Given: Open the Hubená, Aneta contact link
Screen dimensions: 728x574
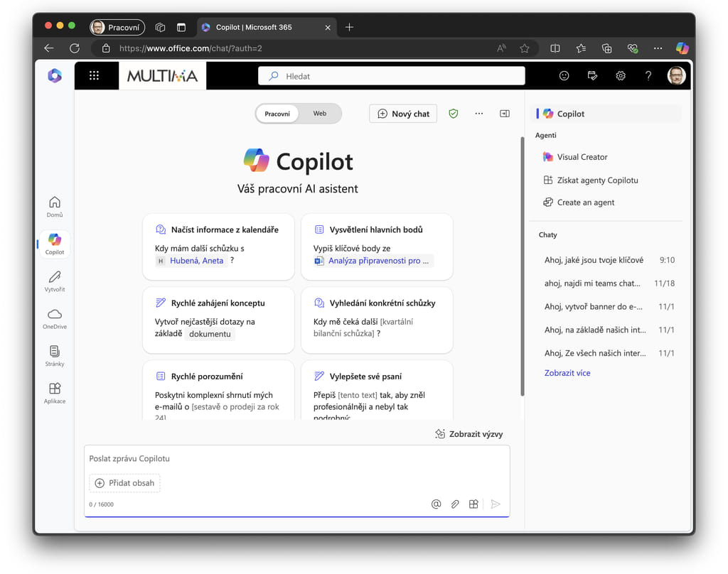Looking at the screenshot, I should [196, 260].
